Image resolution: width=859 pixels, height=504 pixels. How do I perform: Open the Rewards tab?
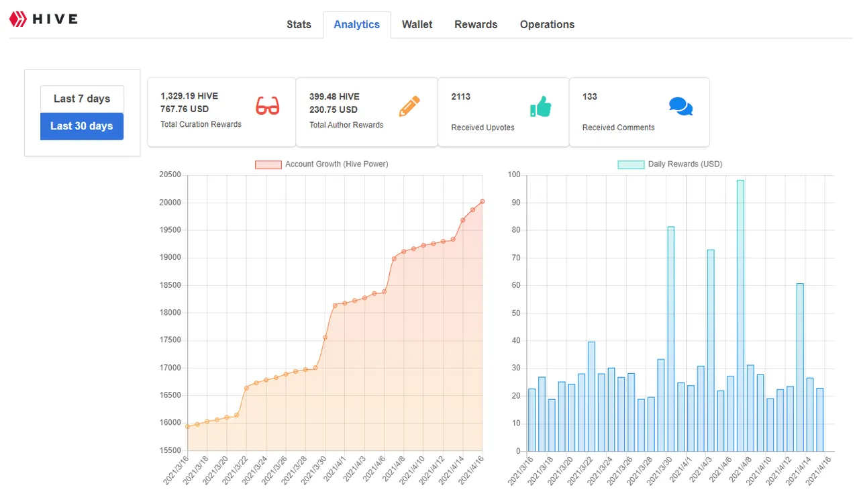(x=476, y=25)
